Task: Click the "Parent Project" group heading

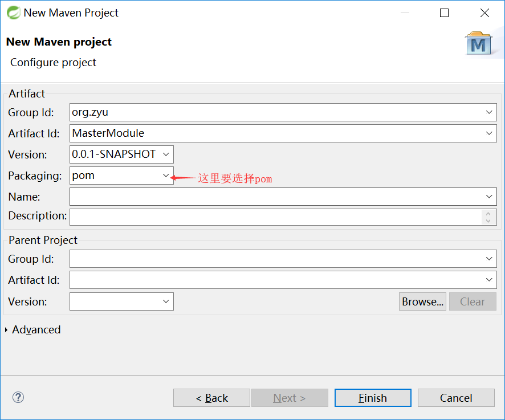Action: [x=43, y=240]
